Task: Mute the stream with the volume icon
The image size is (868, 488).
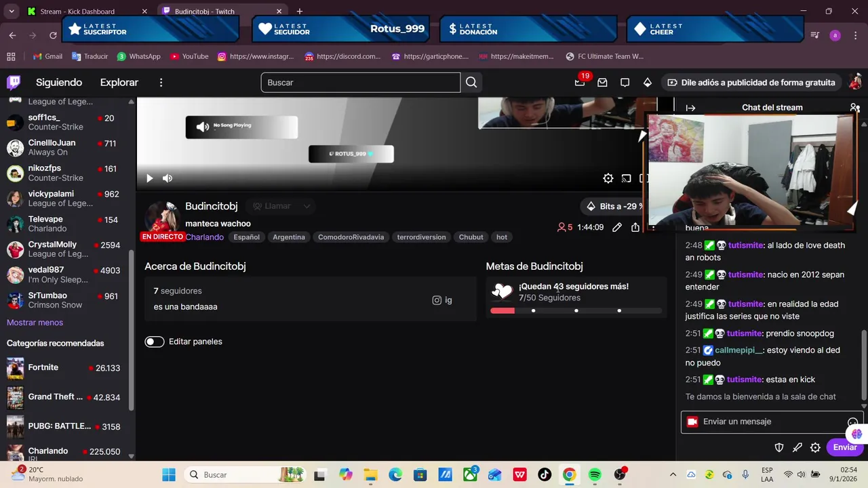Action: [167, 178]
